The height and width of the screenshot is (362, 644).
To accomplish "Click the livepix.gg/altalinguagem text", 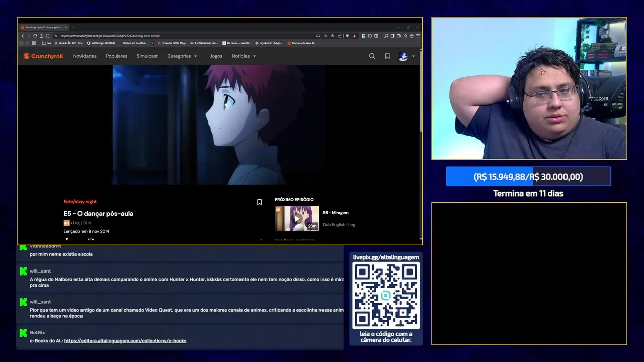I will coord(386,257).
